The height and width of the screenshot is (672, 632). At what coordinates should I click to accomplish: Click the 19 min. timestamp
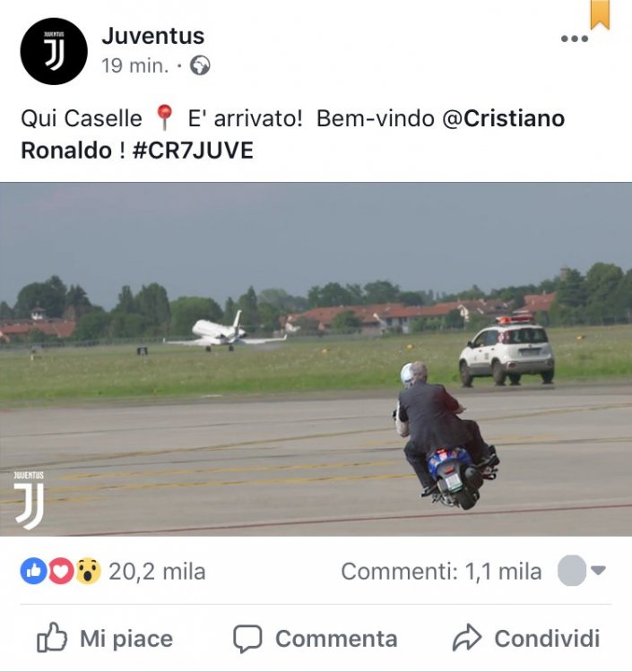[x=135, y=65]
